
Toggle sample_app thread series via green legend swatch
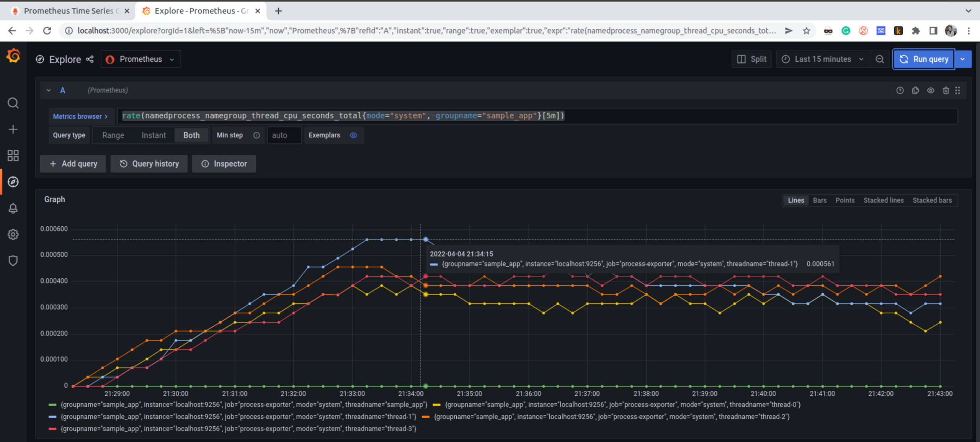(x=52, y=405)
